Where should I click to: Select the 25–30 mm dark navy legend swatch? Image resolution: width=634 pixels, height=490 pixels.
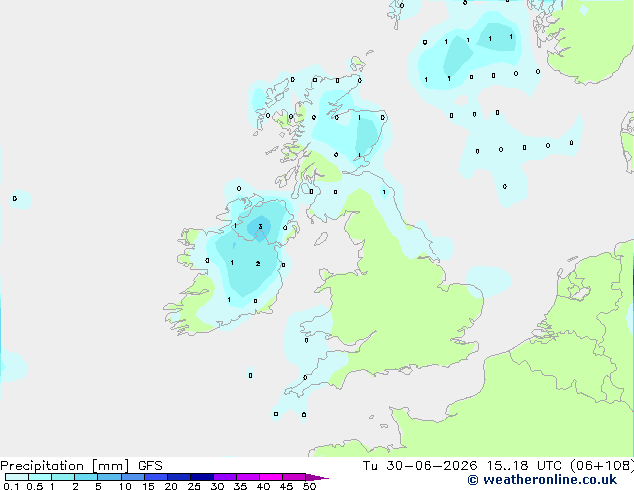click(202, 477)
